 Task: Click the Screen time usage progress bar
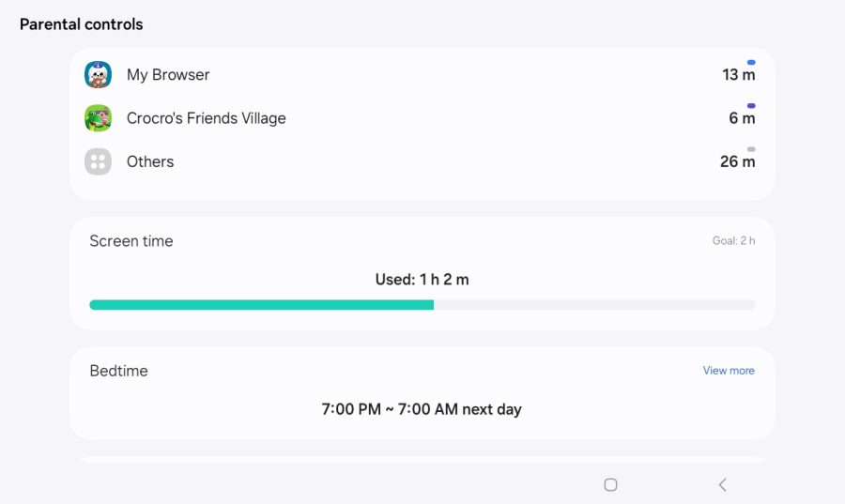pos(422,305)
